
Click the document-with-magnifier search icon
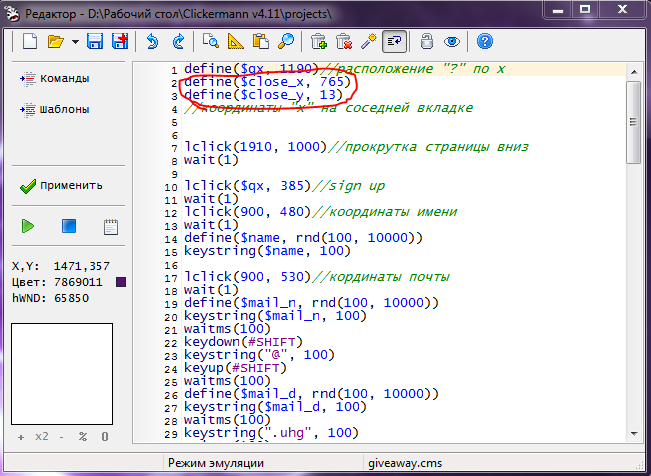(x=211, y=42)
